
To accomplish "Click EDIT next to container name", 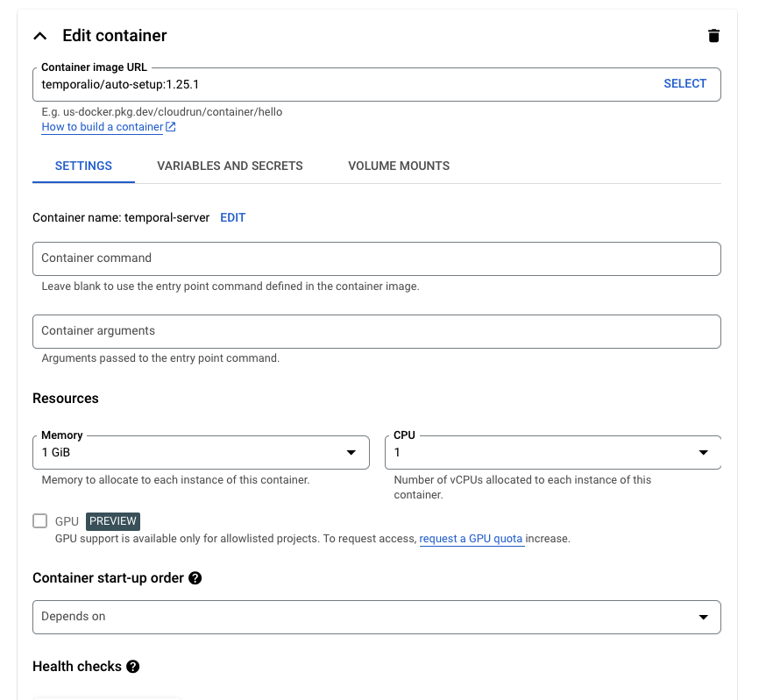I will (x=232, y=217).
